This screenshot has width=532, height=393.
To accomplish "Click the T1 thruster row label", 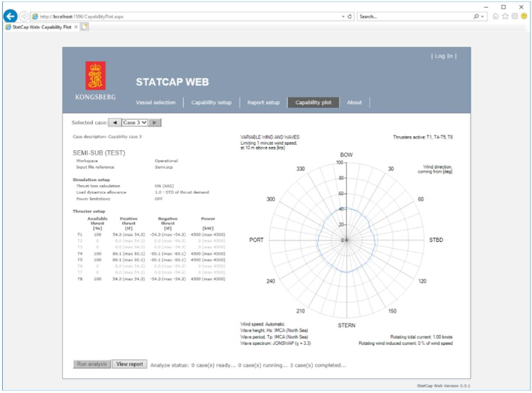I will [x=79, y=235].
